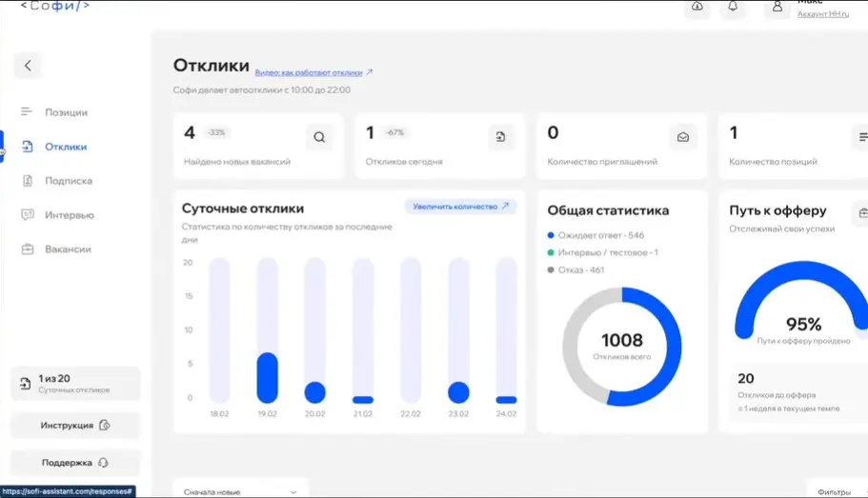Click the 95% offer progress gauge
This screenshot has width=868, height=498.
tap(802, 302)
